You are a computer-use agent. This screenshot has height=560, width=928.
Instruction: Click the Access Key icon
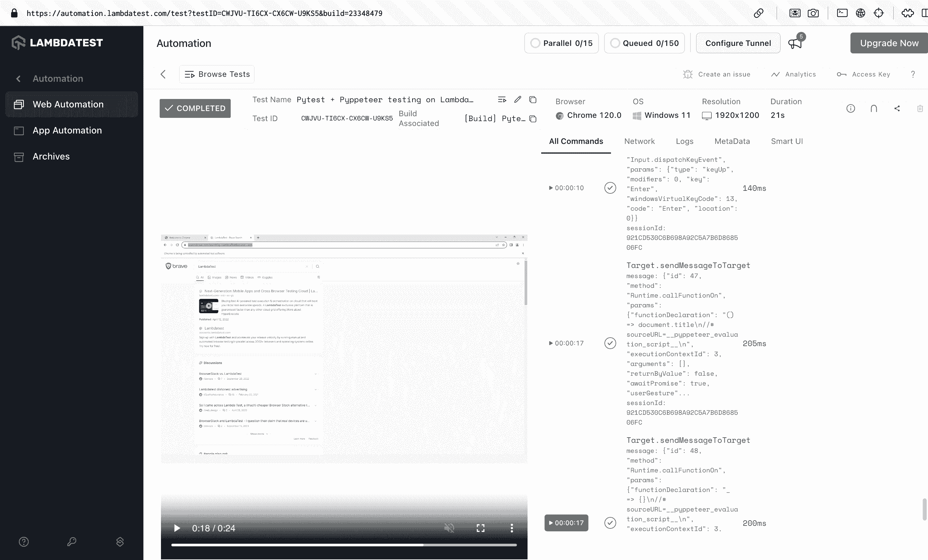[x=841, y=74]
